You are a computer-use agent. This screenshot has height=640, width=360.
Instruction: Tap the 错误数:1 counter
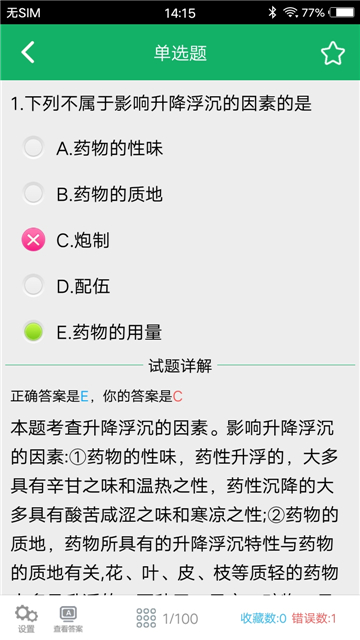click(x=314, y=618)
